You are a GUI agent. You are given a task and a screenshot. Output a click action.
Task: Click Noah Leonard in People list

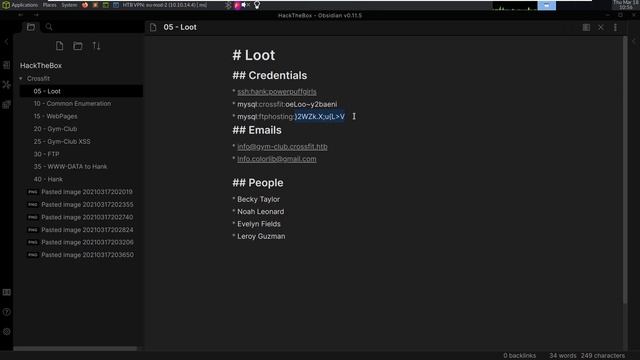(x=260, y=211)
